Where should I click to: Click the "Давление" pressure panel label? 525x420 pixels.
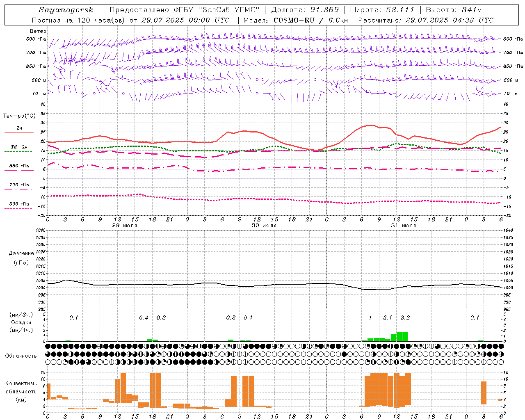(x=21, y=253)
